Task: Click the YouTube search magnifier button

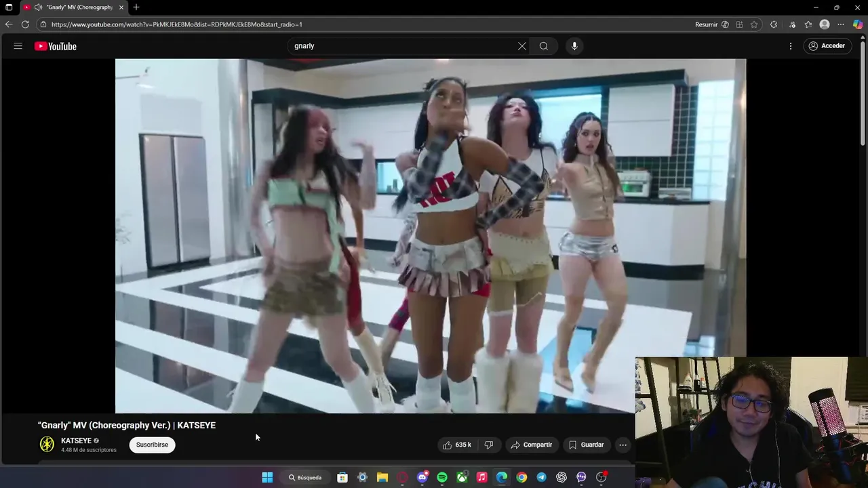Action: click(544, 46)
